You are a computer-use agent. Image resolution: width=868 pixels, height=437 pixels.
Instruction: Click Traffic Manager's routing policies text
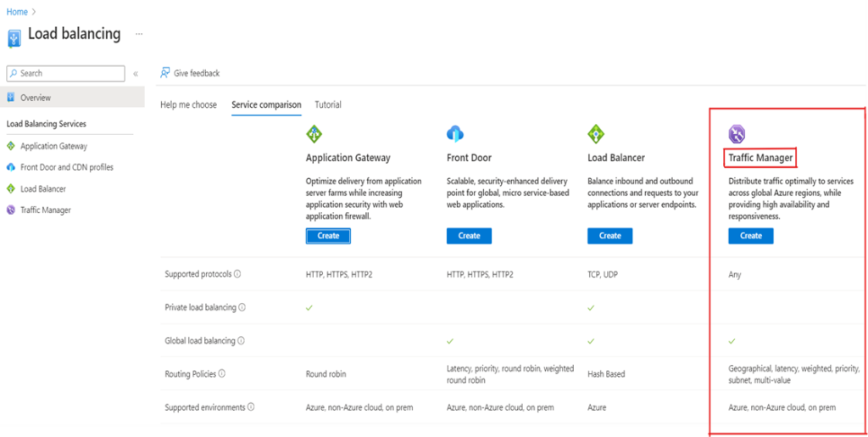[x=793, y=374]
